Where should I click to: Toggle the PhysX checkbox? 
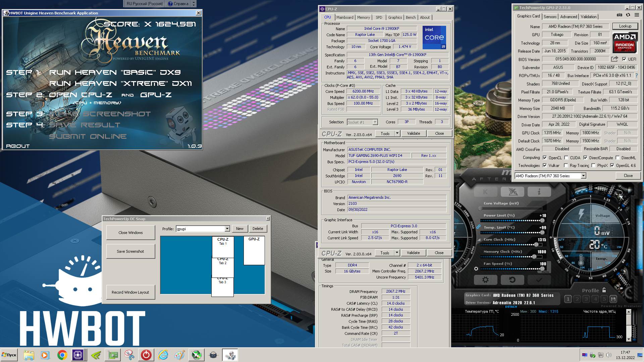coord(593,166)
